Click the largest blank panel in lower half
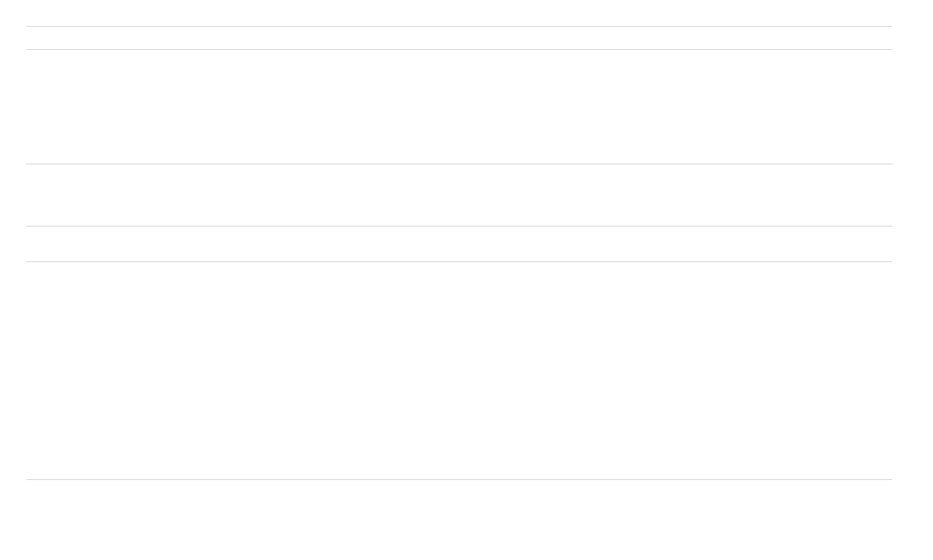The height and width of the screenshot is (560, 933). click(x=459, y=370)
